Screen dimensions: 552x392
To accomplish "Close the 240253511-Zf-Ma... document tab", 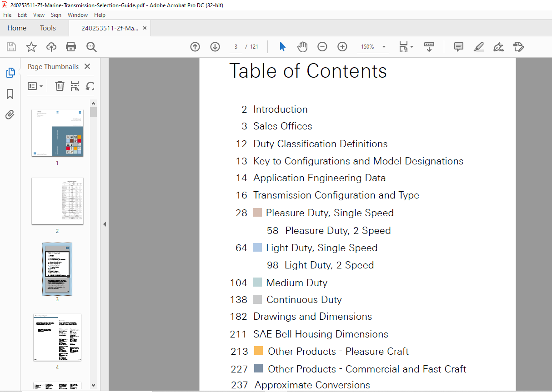I will tap(145, 28).
